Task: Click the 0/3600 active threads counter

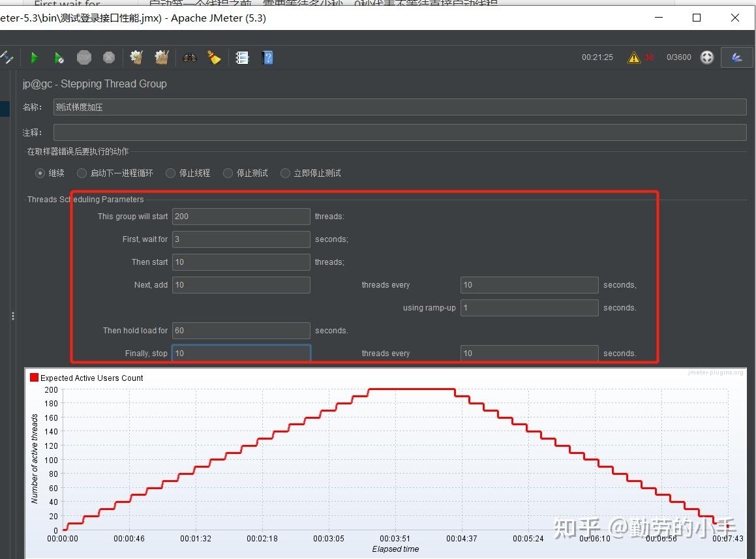Action: pos(678,57)
